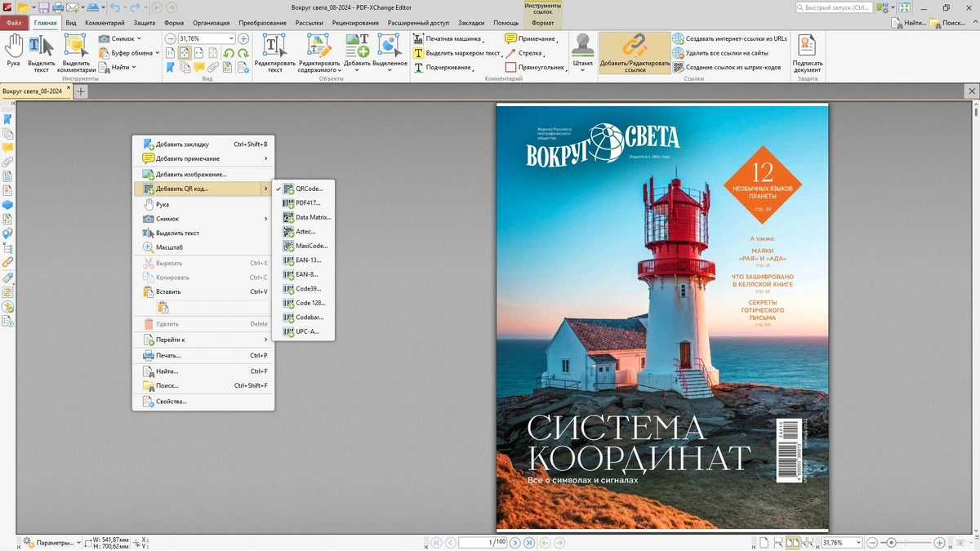Image resolution: width=980 pixels, height=551 pixels.
Task: Open Параметры dropdown in status bar
Action: point(51,543)
